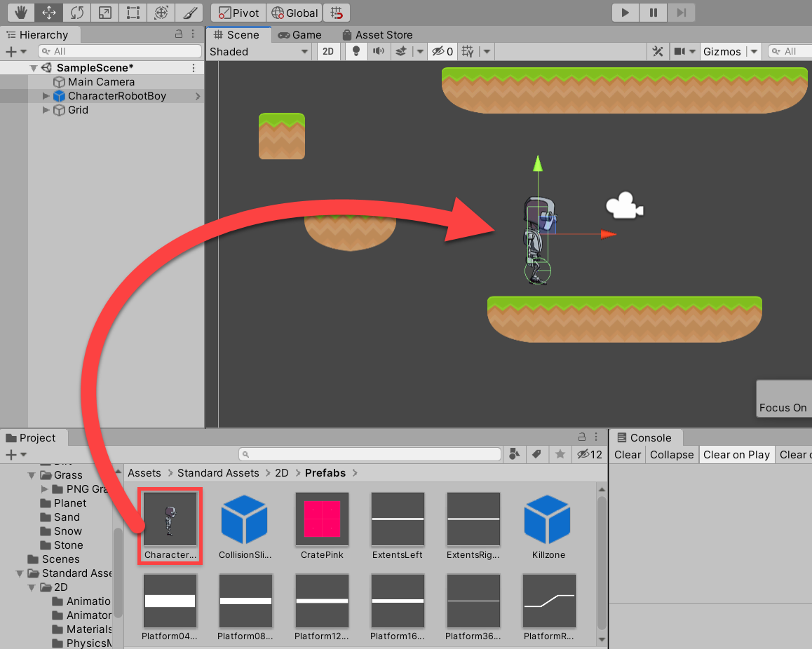Select Main Camera in Hierarchy

tap(102, 82)
